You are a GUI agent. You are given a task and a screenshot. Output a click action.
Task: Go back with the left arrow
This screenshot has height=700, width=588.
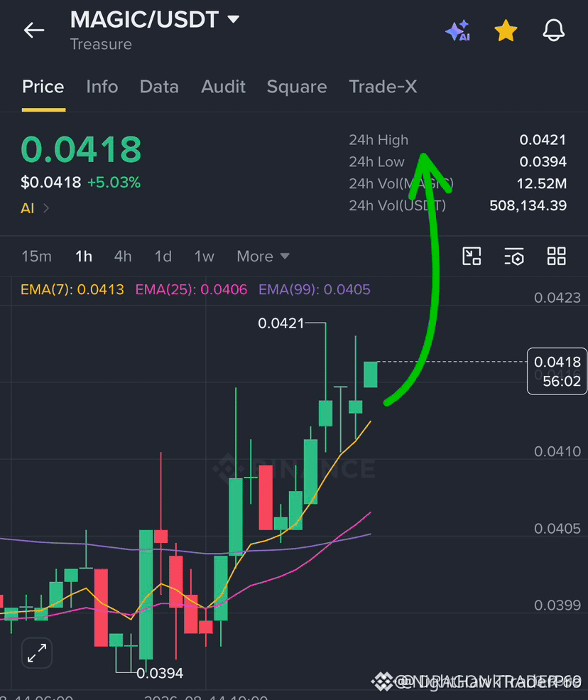[34, 31]
